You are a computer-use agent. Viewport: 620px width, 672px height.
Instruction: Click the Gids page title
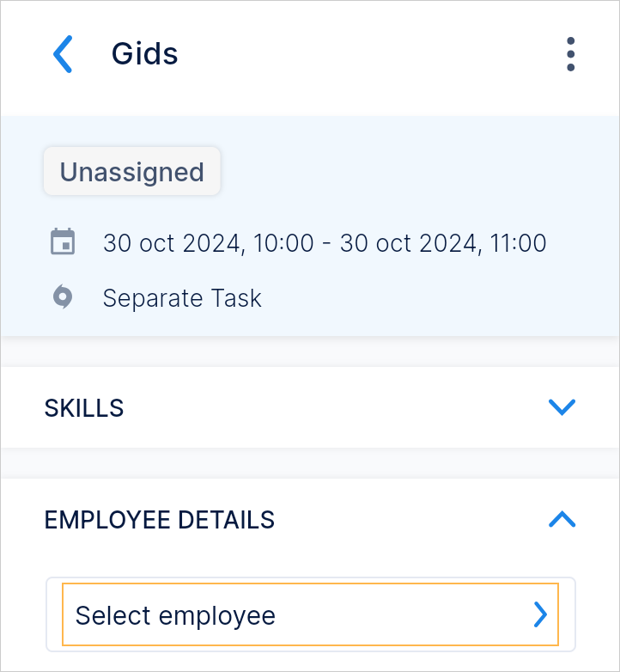pos(144,54)
